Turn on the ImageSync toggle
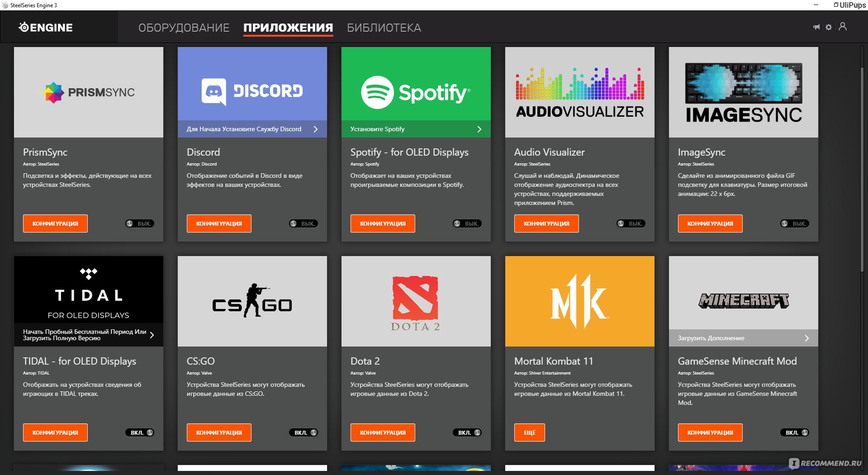Viewport: 868px width, 475px height. (x=795, y=223)
